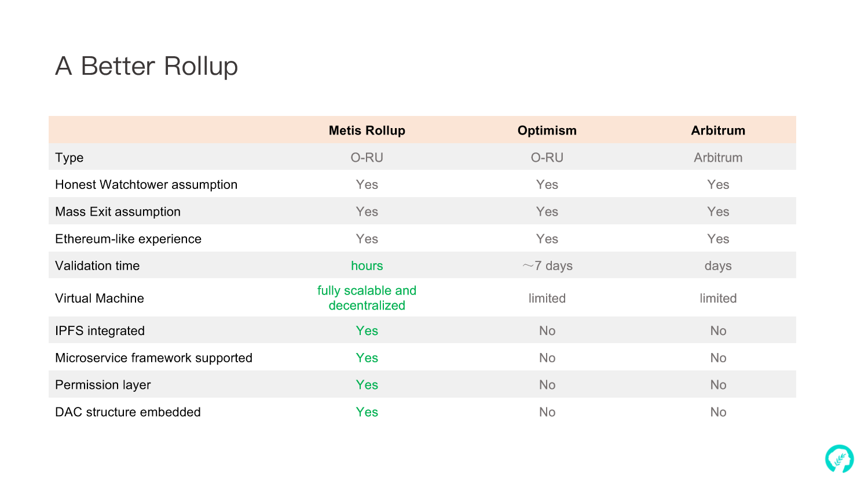868x484 pixels.
Task: Click the 'DAC structure embedded' label
Action: pos(128,412)
